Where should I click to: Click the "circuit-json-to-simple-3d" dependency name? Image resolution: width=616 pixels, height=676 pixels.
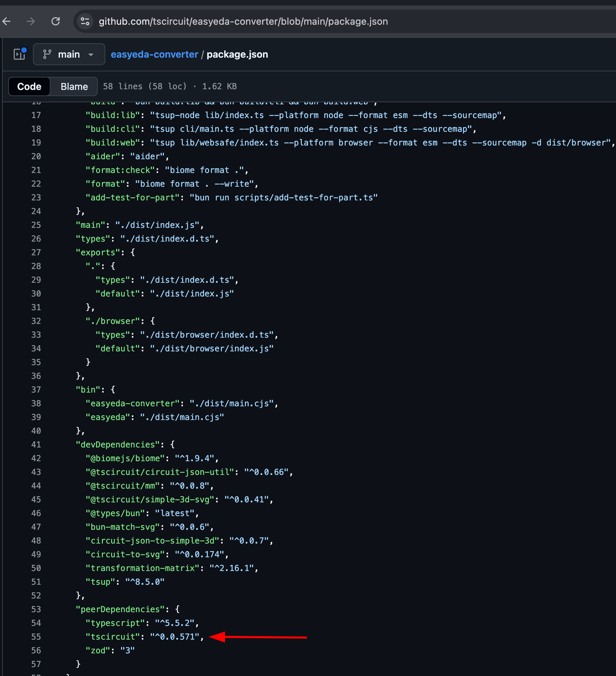[153, 541]
